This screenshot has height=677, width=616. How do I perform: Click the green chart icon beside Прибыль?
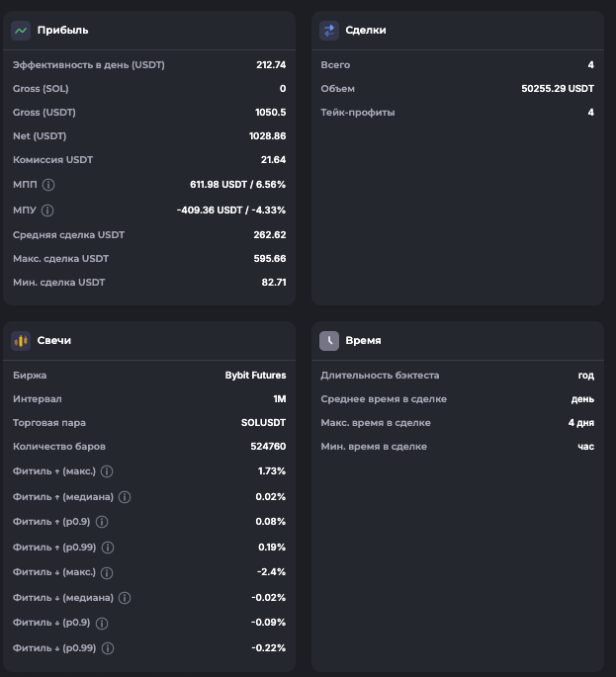tap(21, 31)
